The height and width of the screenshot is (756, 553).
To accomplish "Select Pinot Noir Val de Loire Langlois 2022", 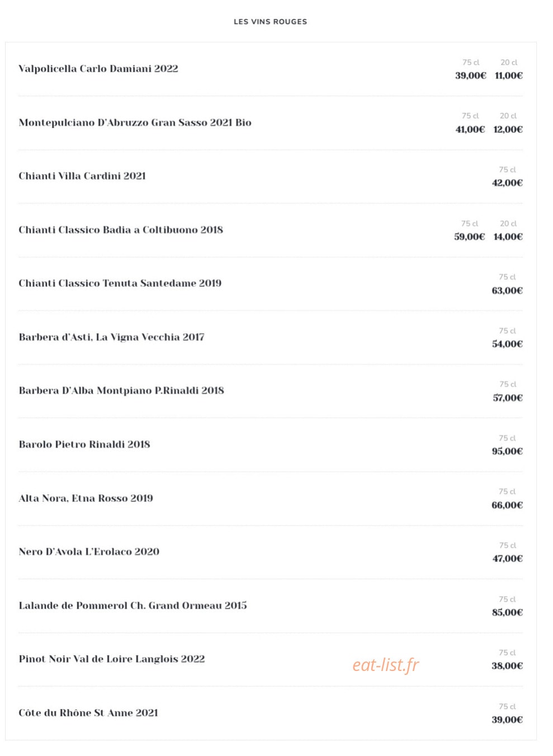I will (112, 659).
